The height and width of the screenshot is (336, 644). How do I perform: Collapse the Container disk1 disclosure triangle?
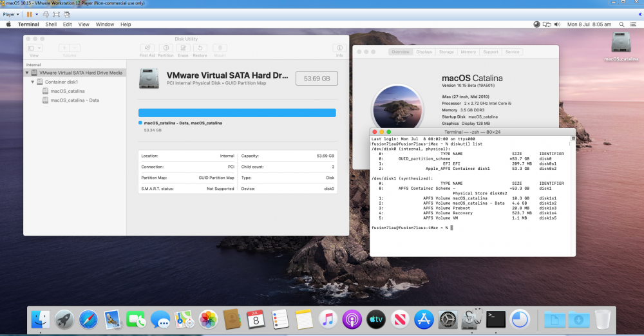pos(32,82)
